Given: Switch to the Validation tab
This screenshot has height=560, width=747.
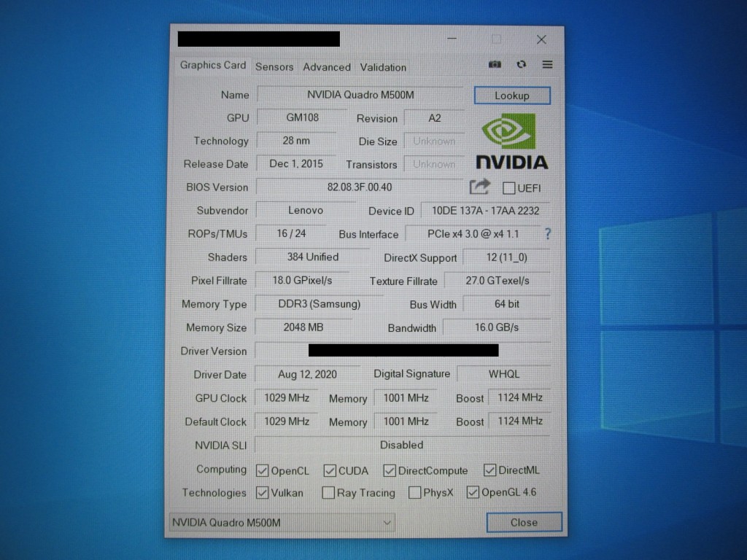Looking at the screenshot, I should coord(383,67).
